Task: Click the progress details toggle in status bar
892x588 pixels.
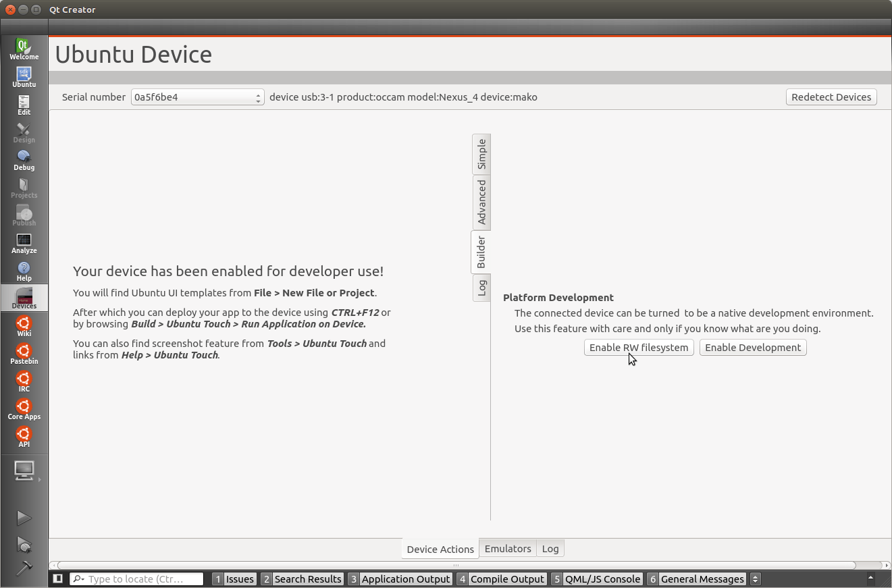Action: click(x=871, y=579)
